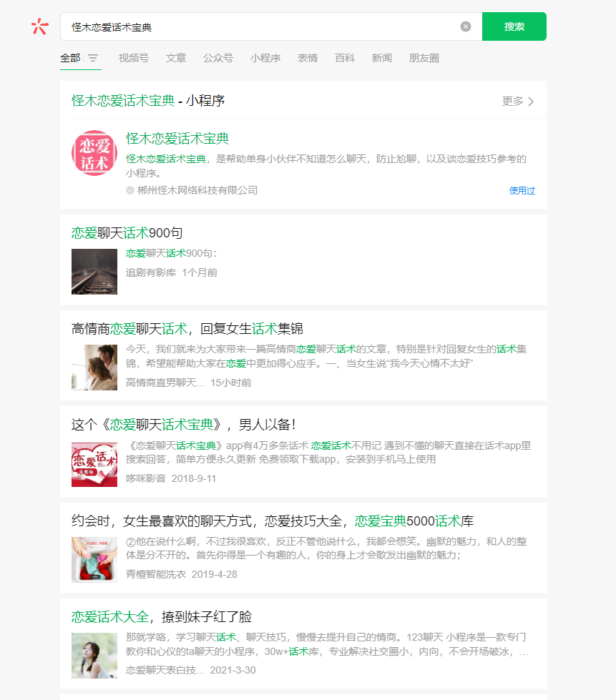616x700 pixels.
Task: Click the red WeChat search logo icon
Action: [x=40, y=26]
